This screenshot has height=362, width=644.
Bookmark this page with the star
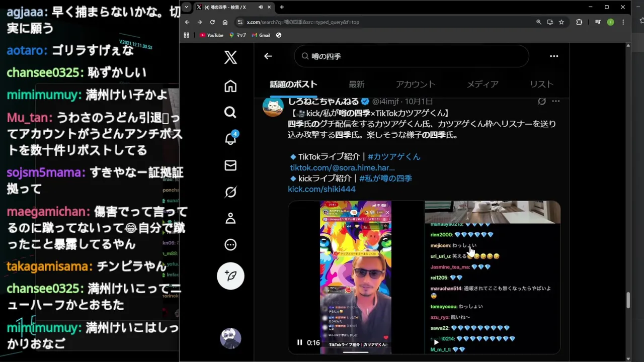click(561, 22)
